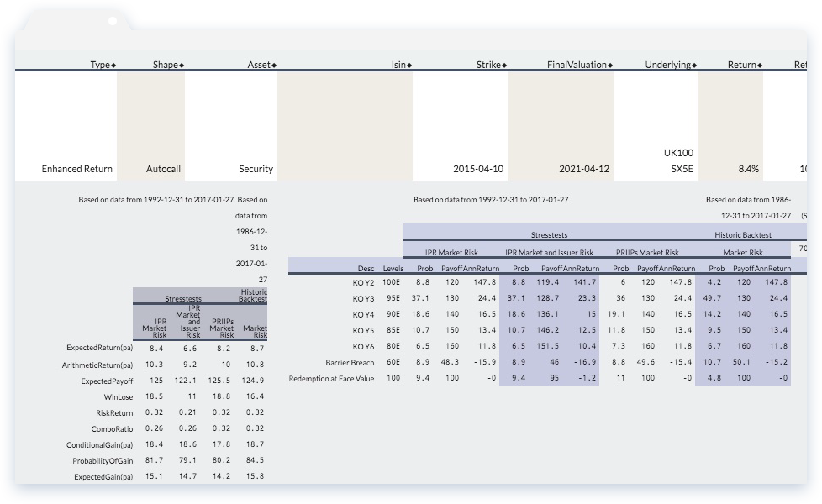Click the 95E level cell
This screenshot has height=504, width=822.
[x=393, y=298]
